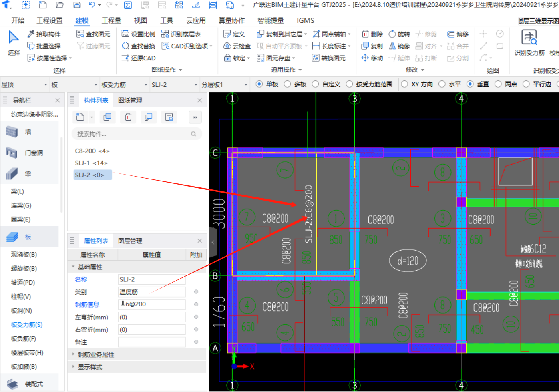
Task: Click 设置比例 in drawing operations
Action: click(x=138, y=34)
